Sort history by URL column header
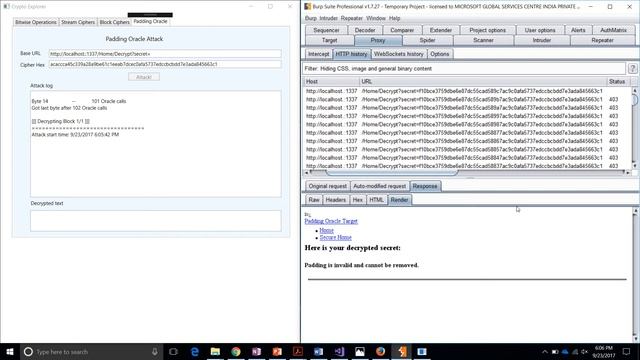The height and width of the screenshot is (360, 640). click(x=483, y=82)
